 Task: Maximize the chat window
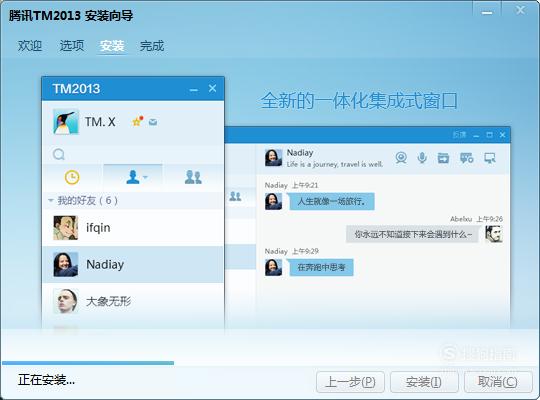tap(489, 135)
